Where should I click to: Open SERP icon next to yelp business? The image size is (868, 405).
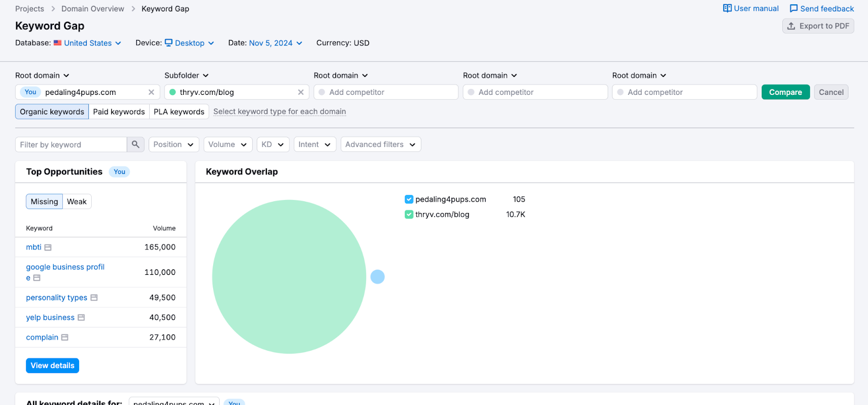tap(81, 318)
